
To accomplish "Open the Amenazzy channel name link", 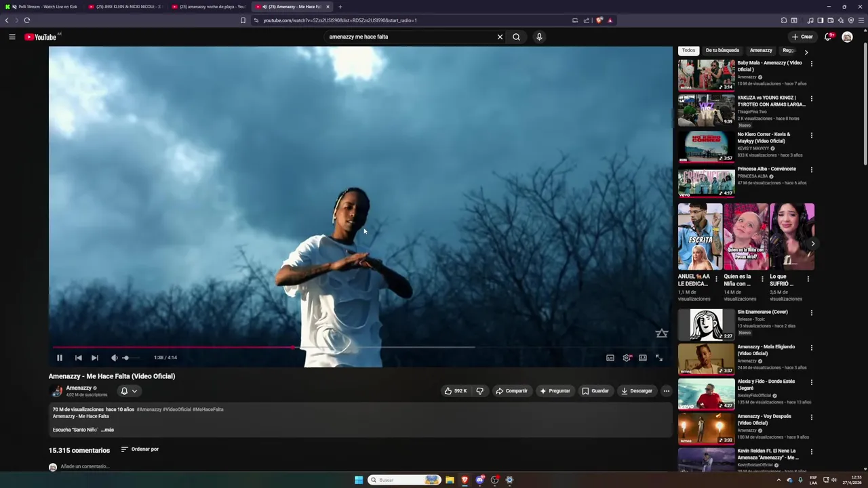I will coord(79,388).
